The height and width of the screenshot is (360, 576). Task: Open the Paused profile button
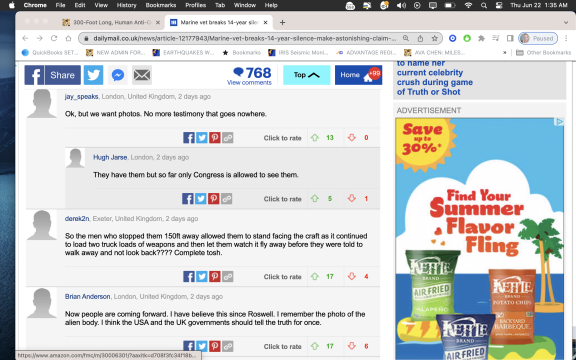click(538, 38)
